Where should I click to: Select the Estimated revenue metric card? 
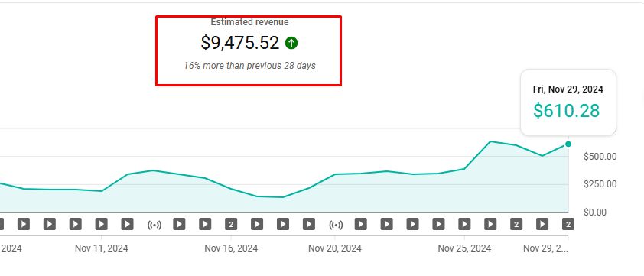point(249,51)
